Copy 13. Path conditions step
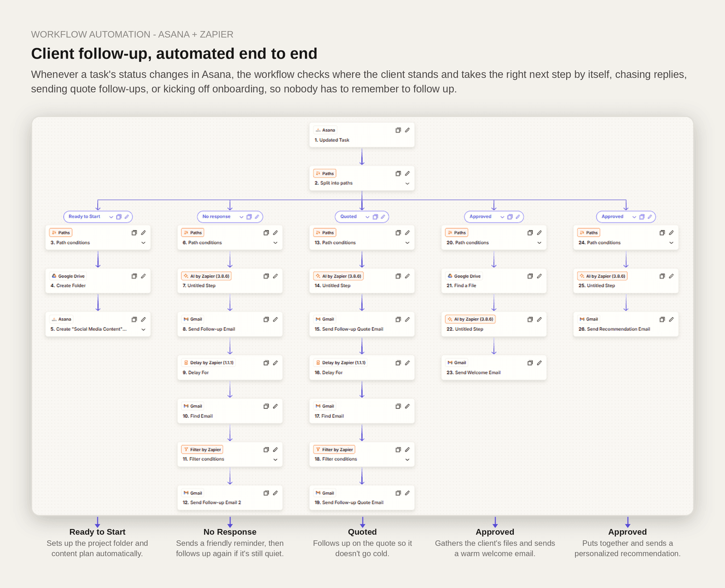 pyautogui.click(x=398, y=232)
